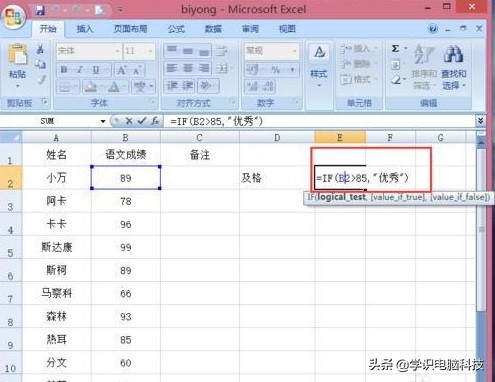Switch to the 视图 tab
This screenshot has width=495, height=382.
(x=287, y=29)
